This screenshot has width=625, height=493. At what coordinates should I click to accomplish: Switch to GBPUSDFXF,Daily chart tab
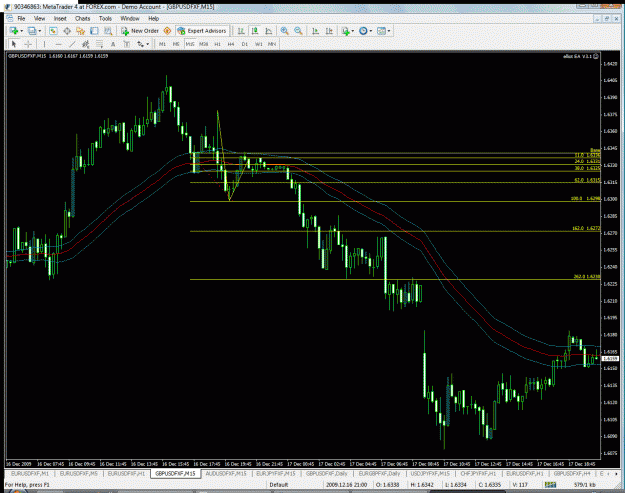point(326,473)
